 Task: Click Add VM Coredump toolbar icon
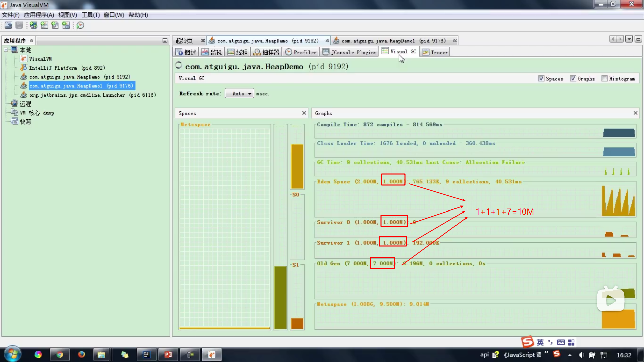55,25
